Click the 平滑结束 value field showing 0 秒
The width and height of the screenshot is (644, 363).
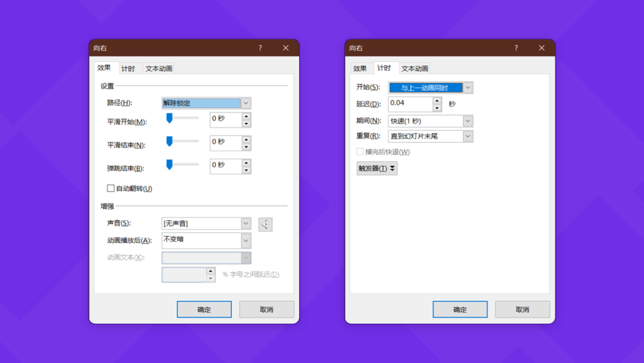click(x=225, y=143)
